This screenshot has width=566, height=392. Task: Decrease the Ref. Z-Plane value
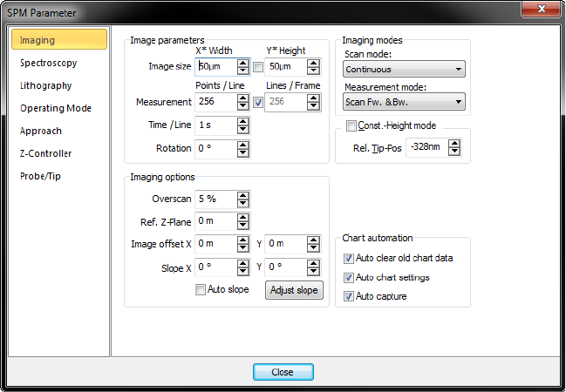click(242, 226)
